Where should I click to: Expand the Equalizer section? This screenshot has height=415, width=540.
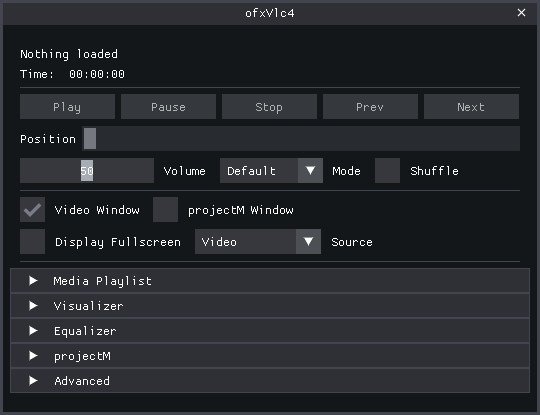pyautogui.click(x=270, y=331)
